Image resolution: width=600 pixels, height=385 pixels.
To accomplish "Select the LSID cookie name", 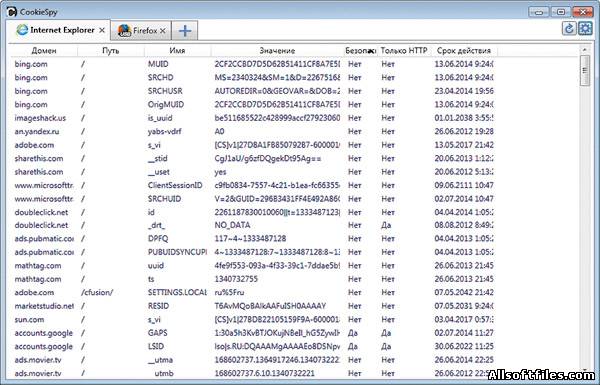I will coord(156,346).
